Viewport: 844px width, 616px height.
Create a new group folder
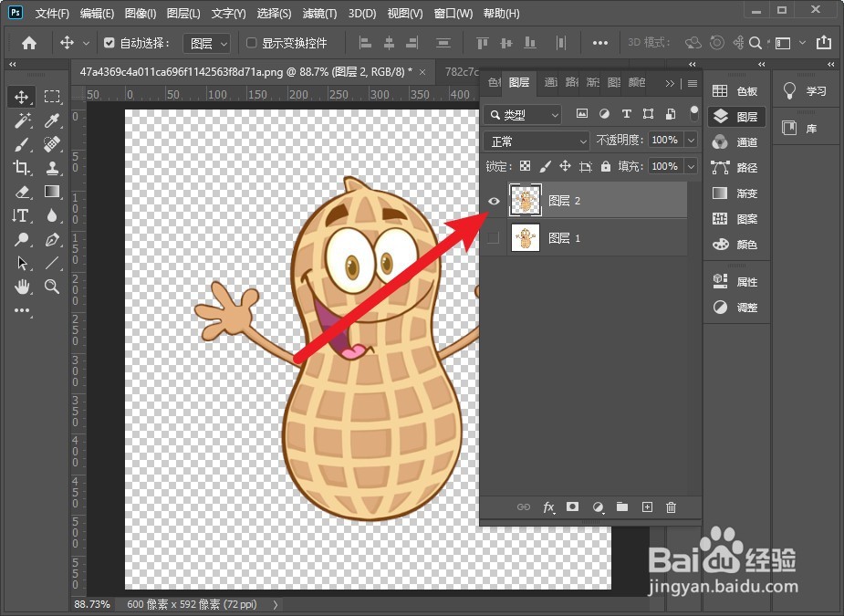click(x=622, y=506)
